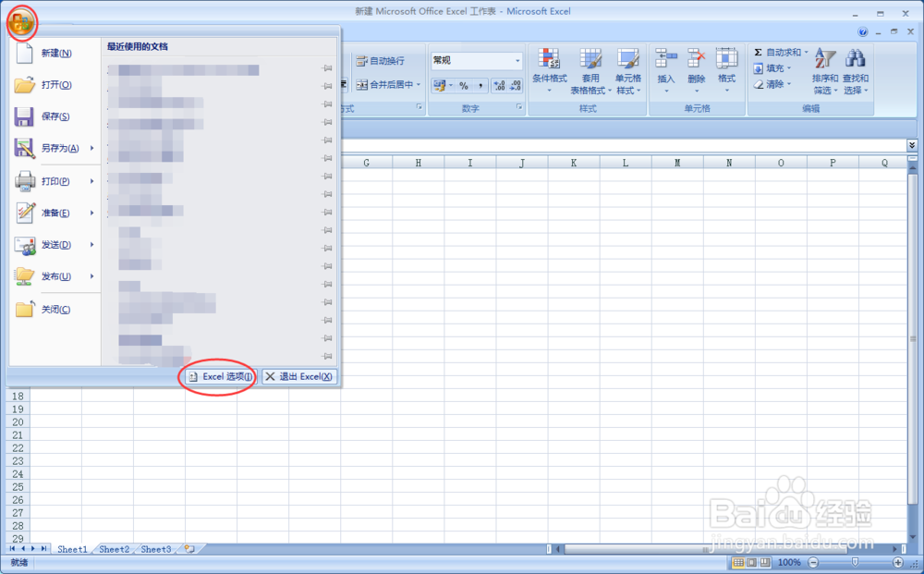This screenshot has height=574, width=924.
Task: Create a new workbook with 新建(N)
Action: tap(55, 53)
